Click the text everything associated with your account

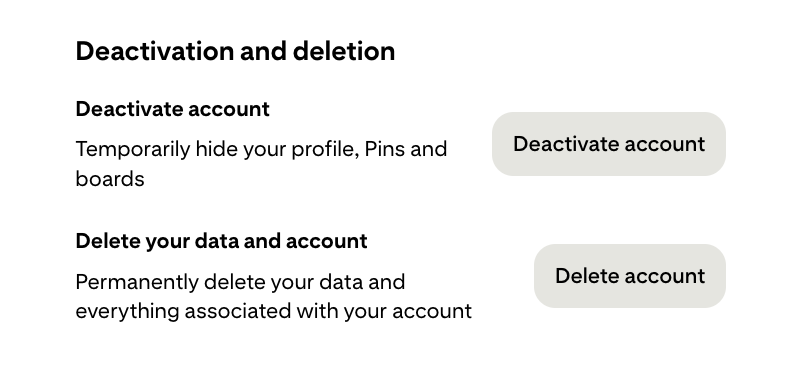click(274, 312)
